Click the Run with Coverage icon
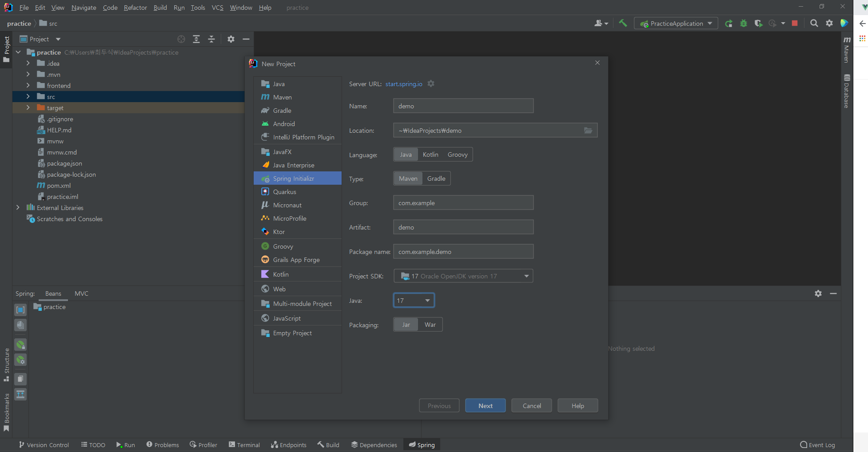868x452 pixels. click(x=758, y=23)
